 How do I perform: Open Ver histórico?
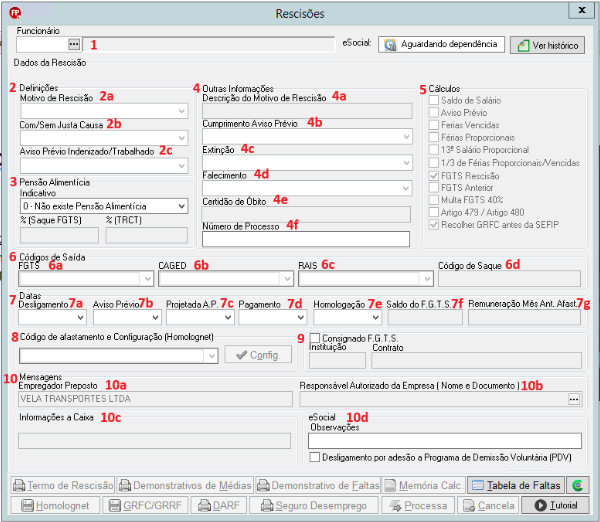(x=547, y=45)
